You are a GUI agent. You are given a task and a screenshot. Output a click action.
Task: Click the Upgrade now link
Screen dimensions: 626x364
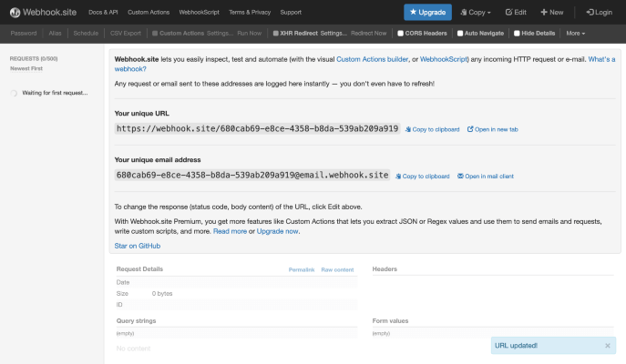point(278,231)
